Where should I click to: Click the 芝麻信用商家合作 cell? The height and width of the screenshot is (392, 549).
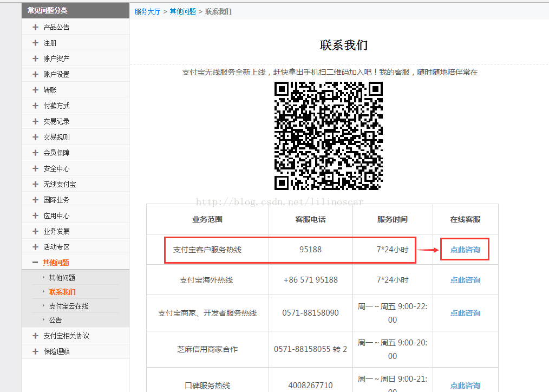pyautogui.click(x=207, y=349)
